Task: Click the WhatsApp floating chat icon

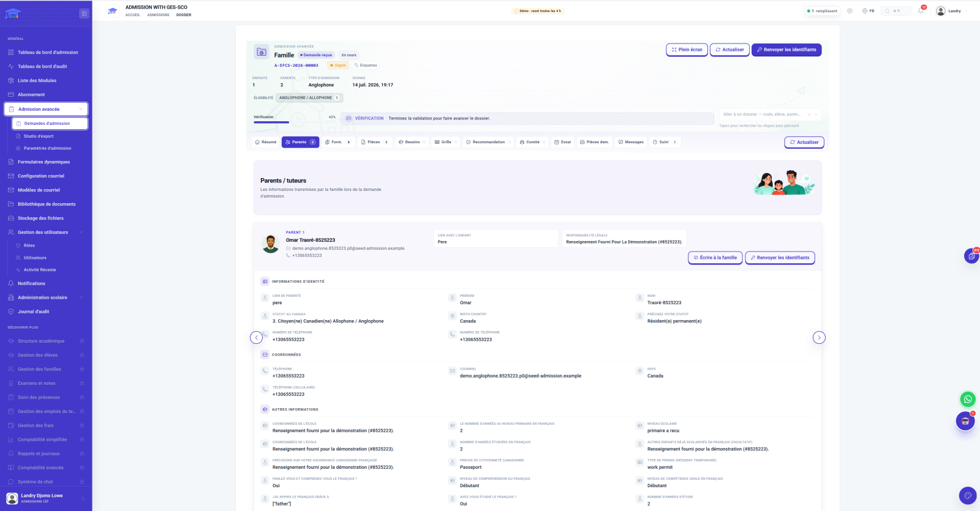Action: pos(968,399)
